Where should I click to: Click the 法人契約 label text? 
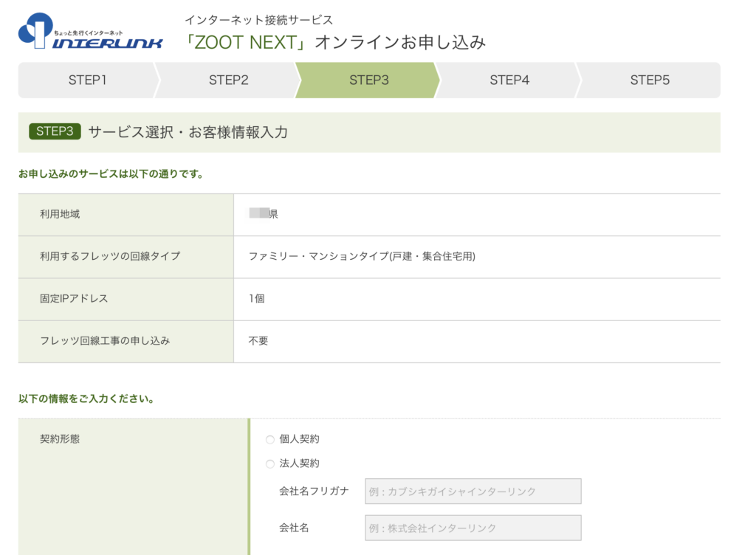click(x=300, y=463)
